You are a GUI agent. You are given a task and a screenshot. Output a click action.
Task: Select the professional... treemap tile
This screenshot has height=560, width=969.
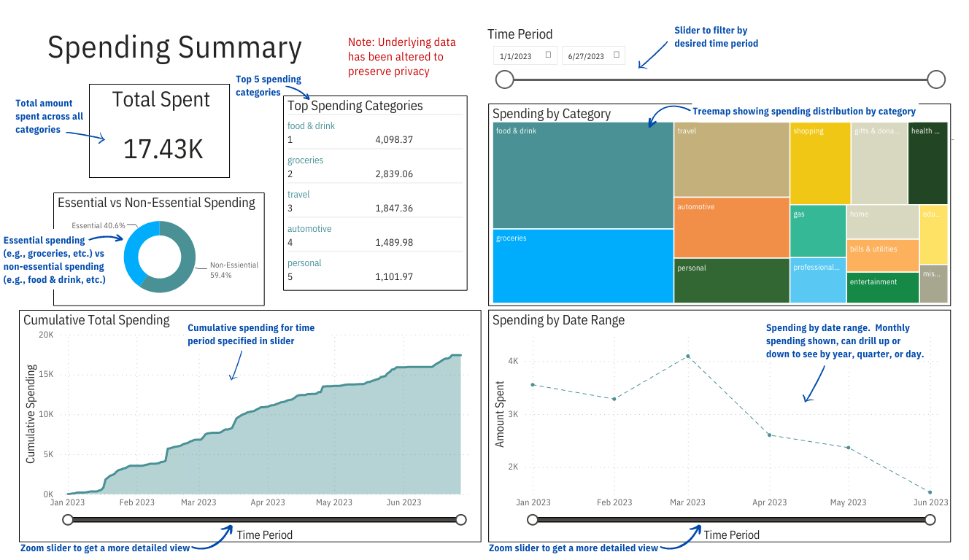[x=818, y=281]
